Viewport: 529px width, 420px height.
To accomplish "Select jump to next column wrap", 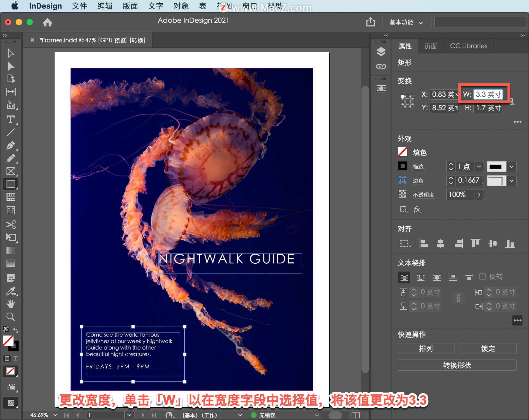I will pos(469,277).
